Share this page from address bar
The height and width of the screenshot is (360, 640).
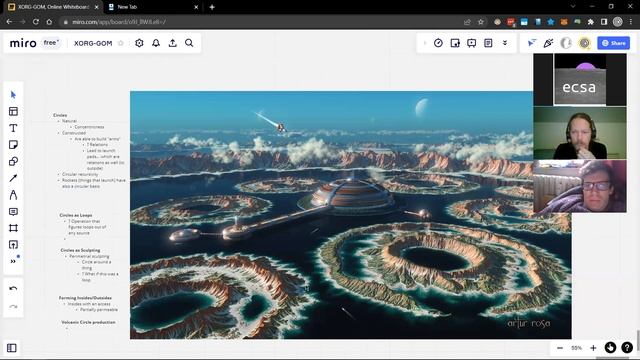pos(467,22)
